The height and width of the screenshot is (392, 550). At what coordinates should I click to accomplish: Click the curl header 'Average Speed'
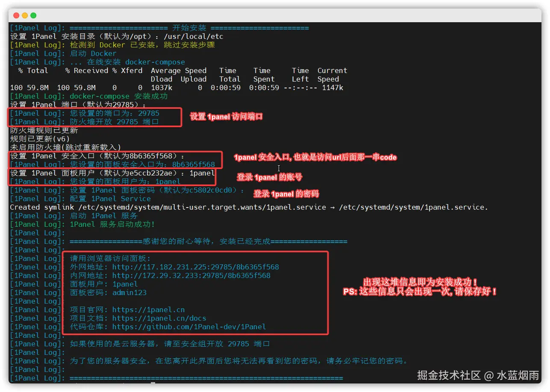178,70
